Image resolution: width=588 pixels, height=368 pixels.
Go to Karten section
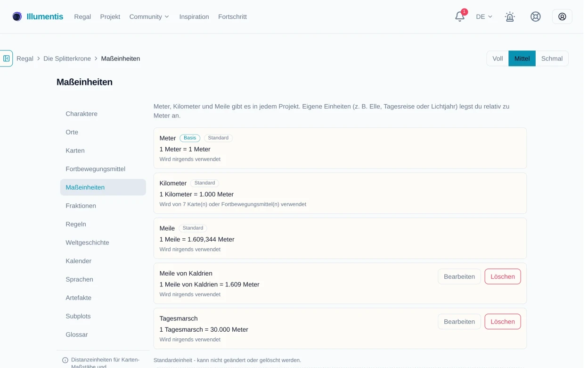click(103, 151)
